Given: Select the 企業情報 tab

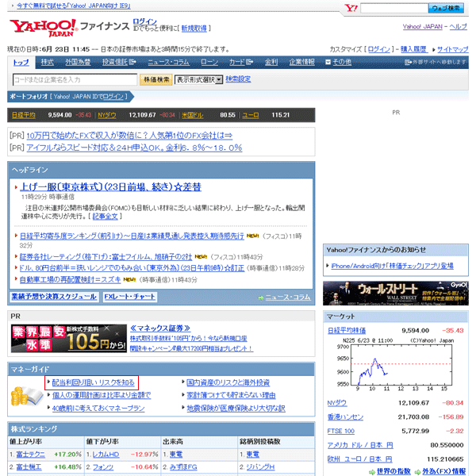Looking at the screenshot, I should pyautogui.click(x=301, y=62).
